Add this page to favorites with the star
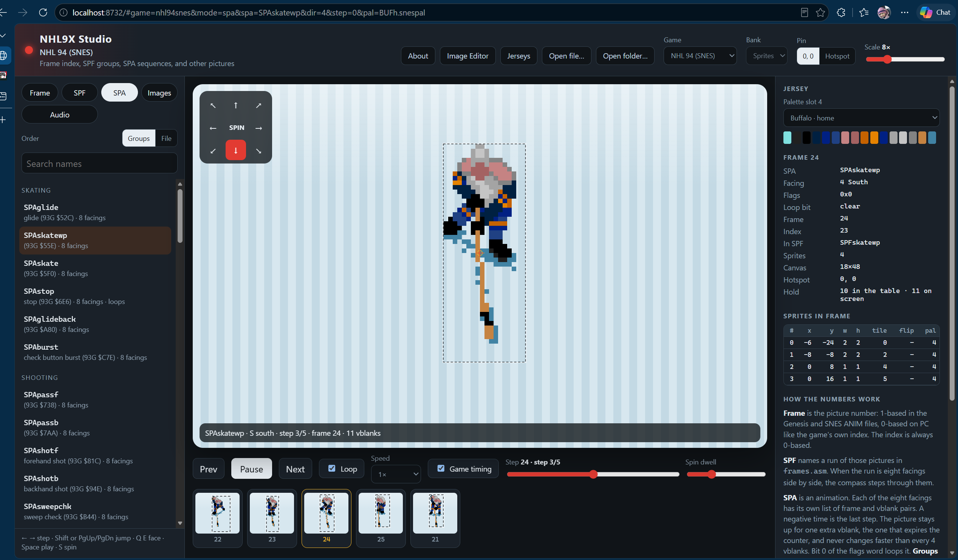 (820, 12)
